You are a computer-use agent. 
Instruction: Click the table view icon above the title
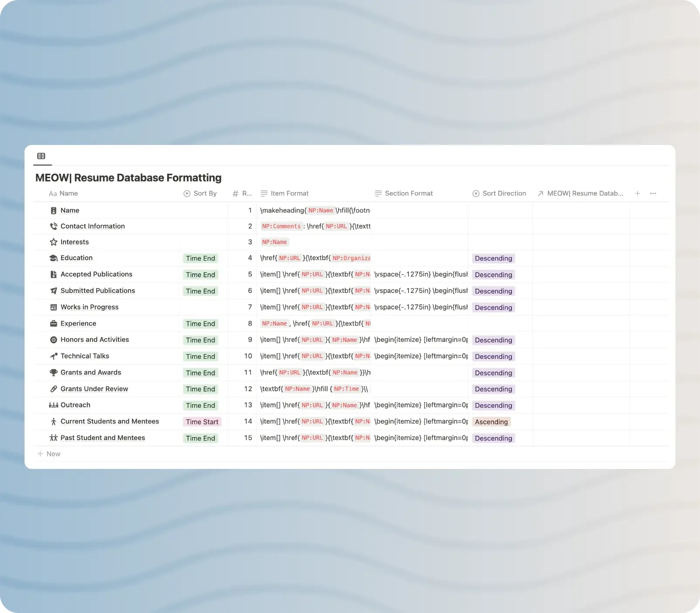click(41, 156)
